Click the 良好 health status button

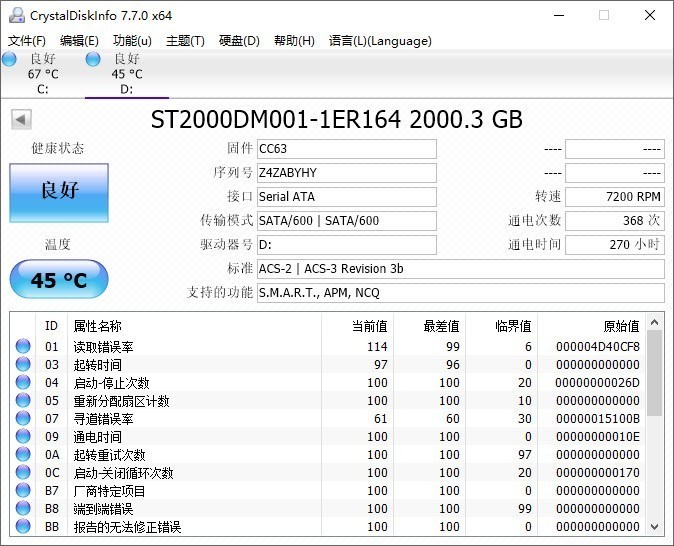point(59,193)
